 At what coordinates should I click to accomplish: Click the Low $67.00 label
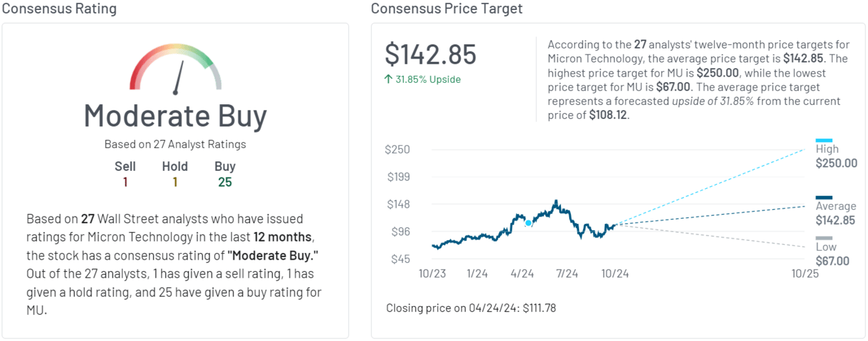(x=832, y=255)
